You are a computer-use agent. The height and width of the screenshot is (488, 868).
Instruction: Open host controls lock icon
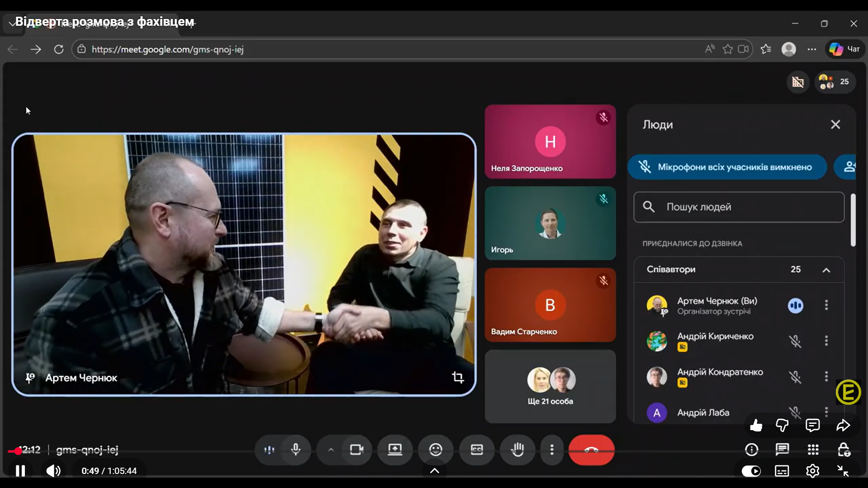[x=844, y=449]
